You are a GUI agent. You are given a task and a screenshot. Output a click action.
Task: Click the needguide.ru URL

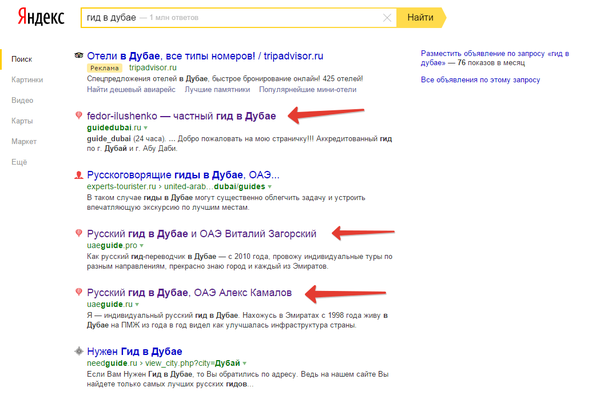(163, 363)
